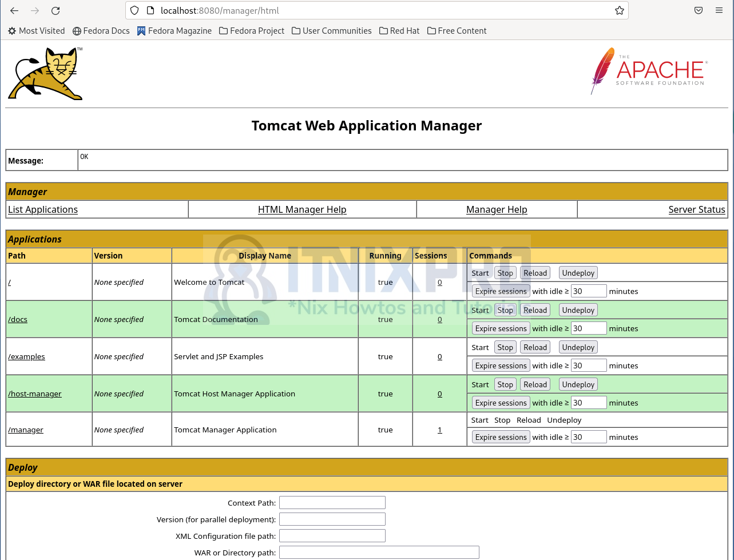This screenshot has width=734, height=560.
Task: Click the browser Forward arrow
Action: (35, 10)
